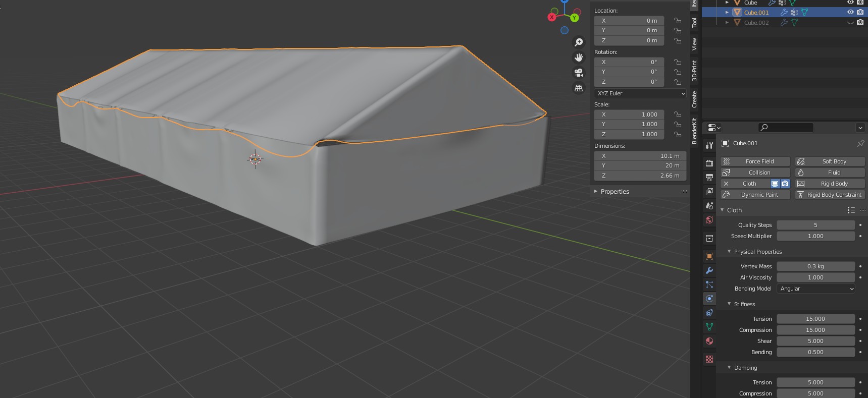Viewport: 868px width, 398px height.
Task: Expand the Properties panel in sidebar
Action: [x=596, y=191]
